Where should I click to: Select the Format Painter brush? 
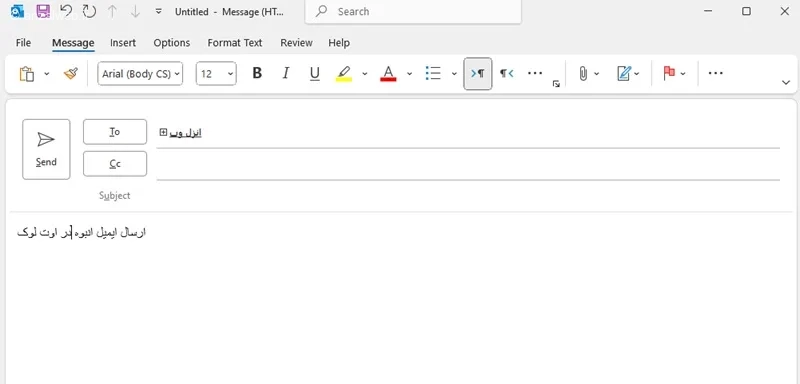pos(70,74)
